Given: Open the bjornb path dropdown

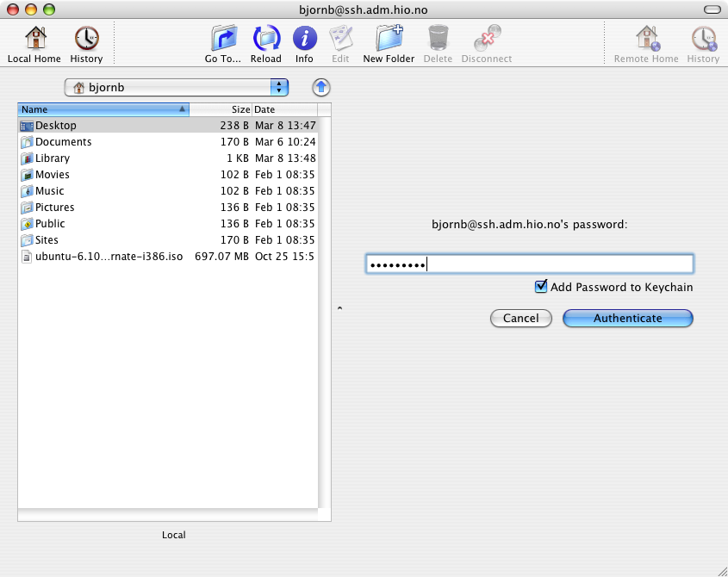Looking at the screenshot, I should 177,87.
